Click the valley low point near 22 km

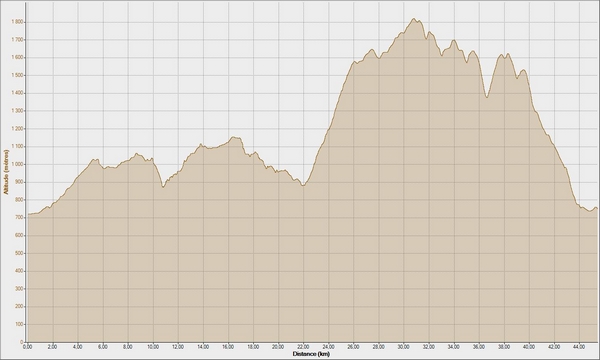pyautogui.click(x=303, y=186)
